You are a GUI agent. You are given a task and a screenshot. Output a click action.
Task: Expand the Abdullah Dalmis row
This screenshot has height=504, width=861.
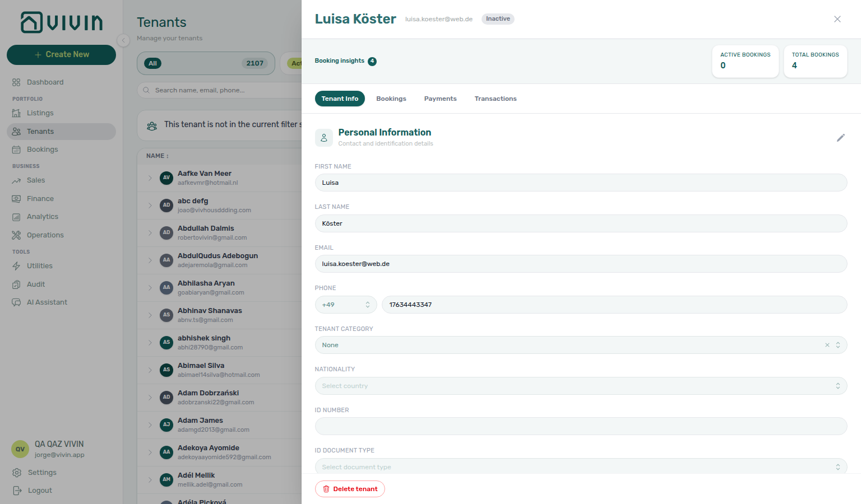[x=150, y=233]
